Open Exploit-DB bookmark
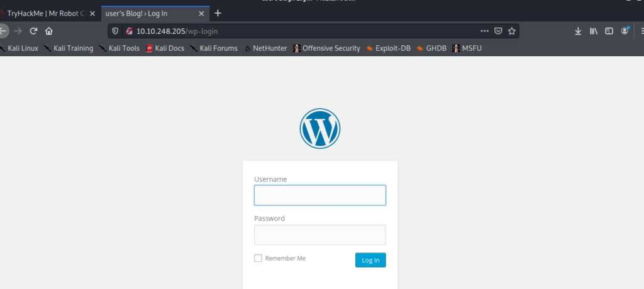 389,48
